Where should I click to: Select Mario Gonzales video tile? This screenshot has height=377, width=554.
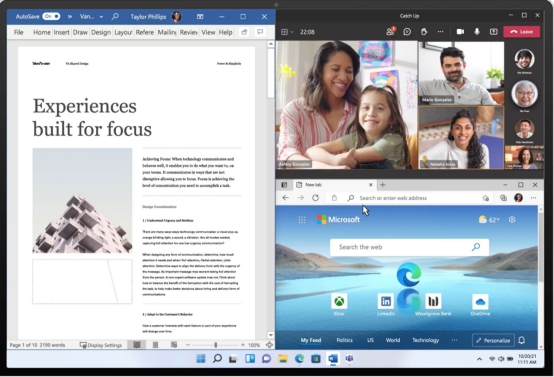461,73
